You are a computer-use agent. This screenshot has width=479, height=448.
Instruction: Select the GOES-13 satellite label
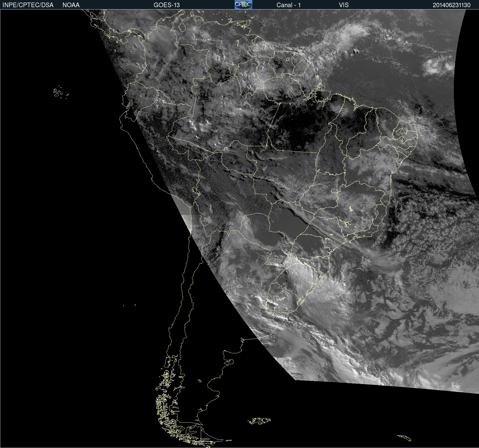(166, 5)
